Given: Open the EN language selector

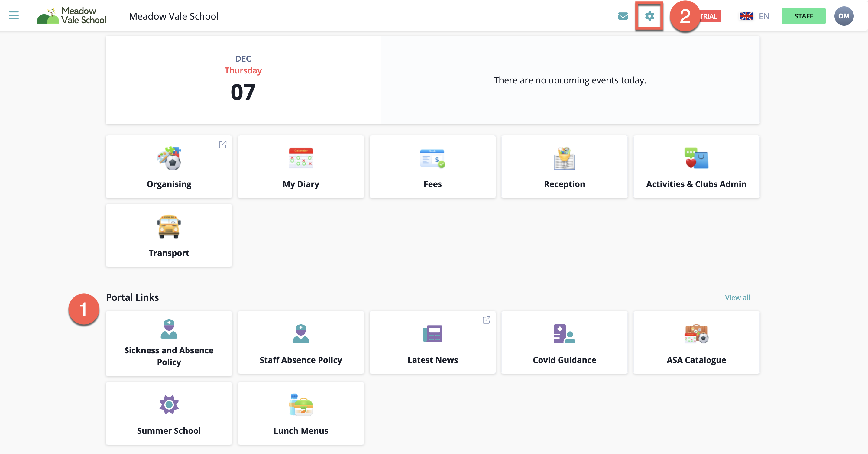Looking at the screenshot, I should [754, 16].
